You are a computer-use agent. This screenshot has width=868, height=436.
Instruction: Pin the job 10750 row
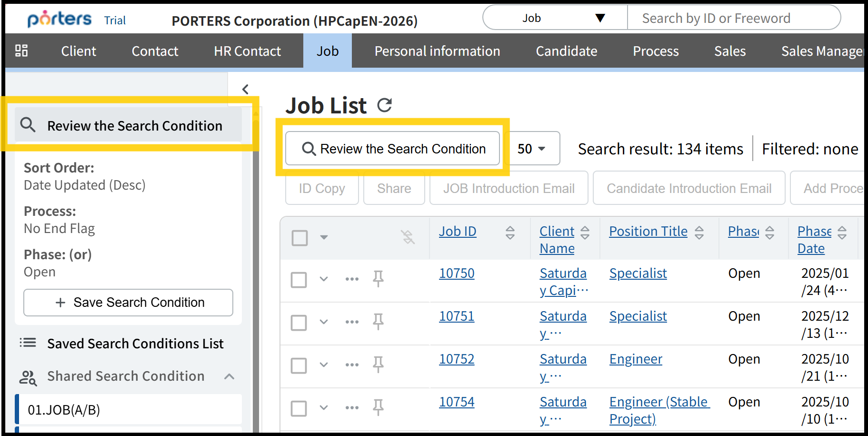(378, 279)
